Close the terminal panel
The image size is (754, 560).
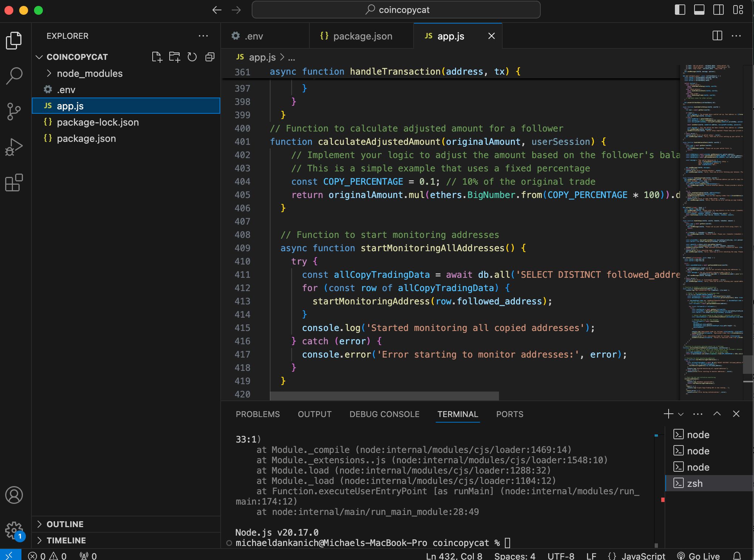(736, 414)
